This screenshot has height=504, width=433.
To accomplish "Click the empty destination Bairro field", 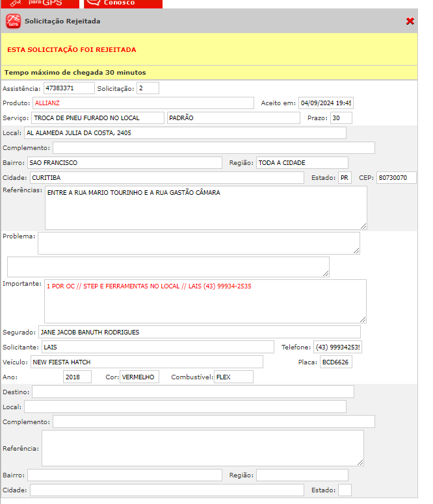I will pyautogui.click(x=124, y=475).
